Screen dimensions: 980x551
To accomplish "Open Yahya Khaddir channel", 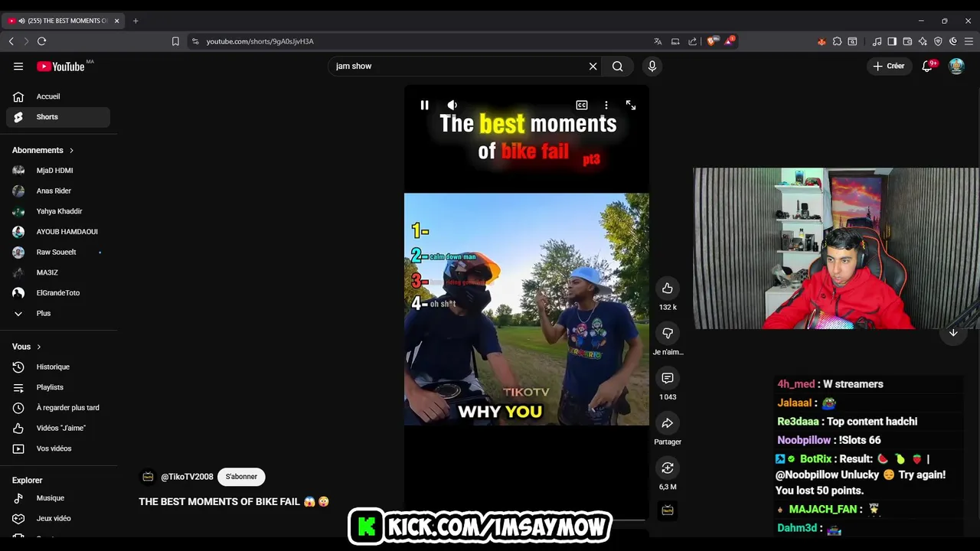I will [58, 211].
